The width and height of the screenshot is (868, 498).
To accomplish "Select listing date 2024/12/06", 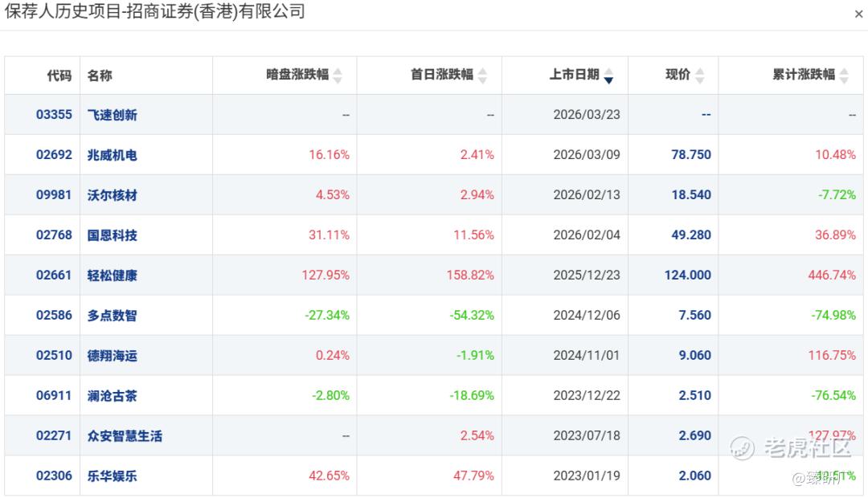I will [x=587, y=315].
